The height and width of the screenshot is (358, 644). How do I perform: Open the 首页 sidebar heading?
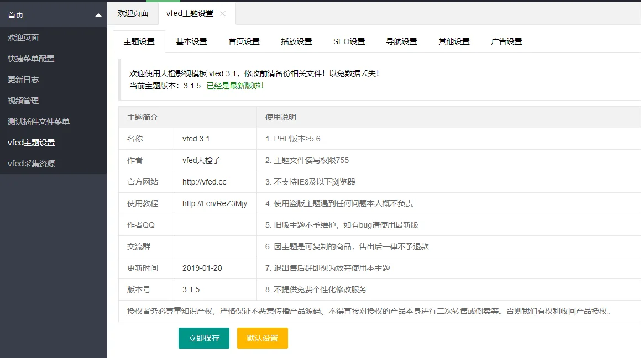point(54,15)
